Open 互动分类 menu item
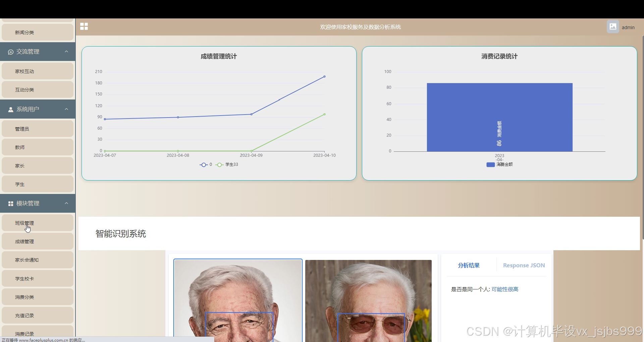Image resolution: width=644 pixels, height=342 pixels. click(x=38, y=90)
